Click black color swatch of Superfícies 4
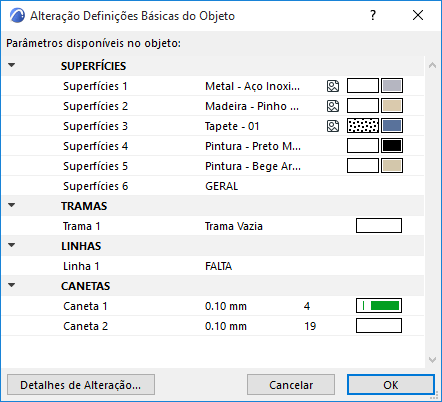 [x=392, y=146]
